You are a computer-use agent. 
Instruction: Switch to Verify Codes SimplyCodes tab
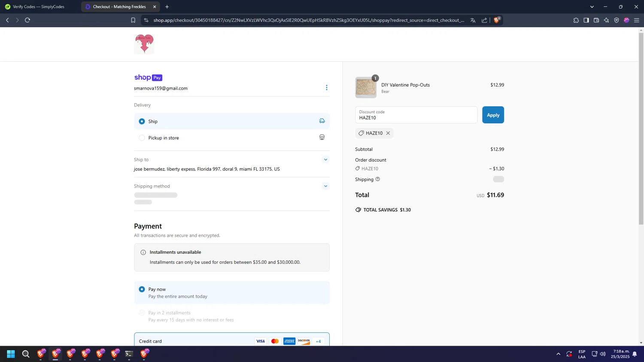(x=39, y=7)
